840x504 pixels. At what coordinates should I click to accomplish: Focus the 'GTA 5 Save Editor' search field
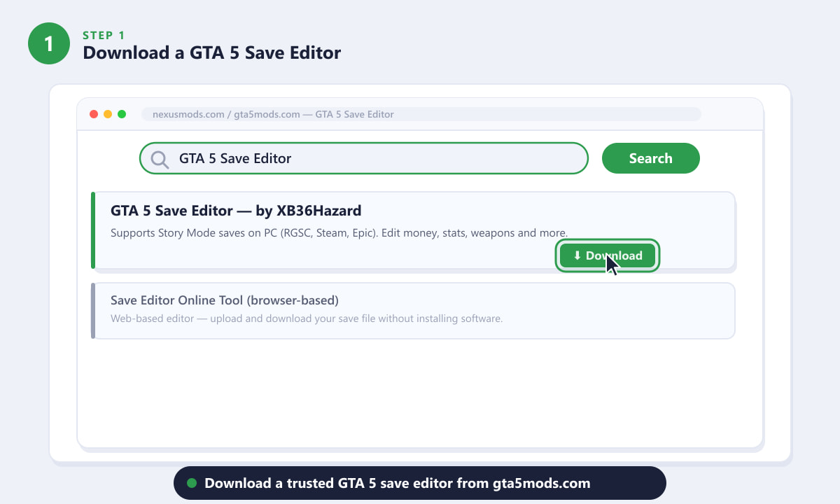tap(363, 158)
